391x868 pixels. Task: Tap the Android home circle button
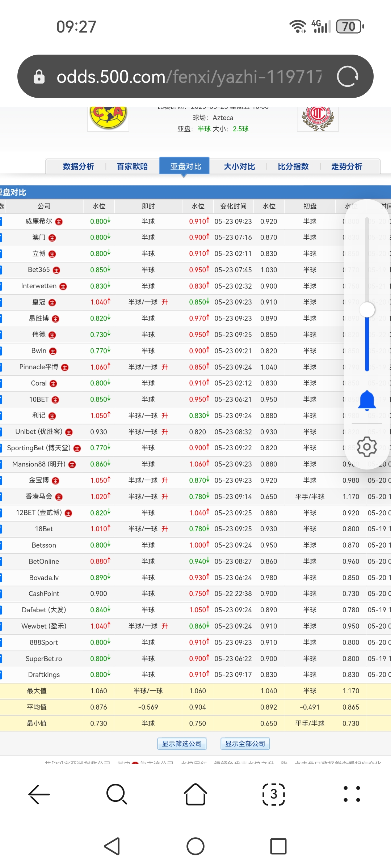coord(195,846)
